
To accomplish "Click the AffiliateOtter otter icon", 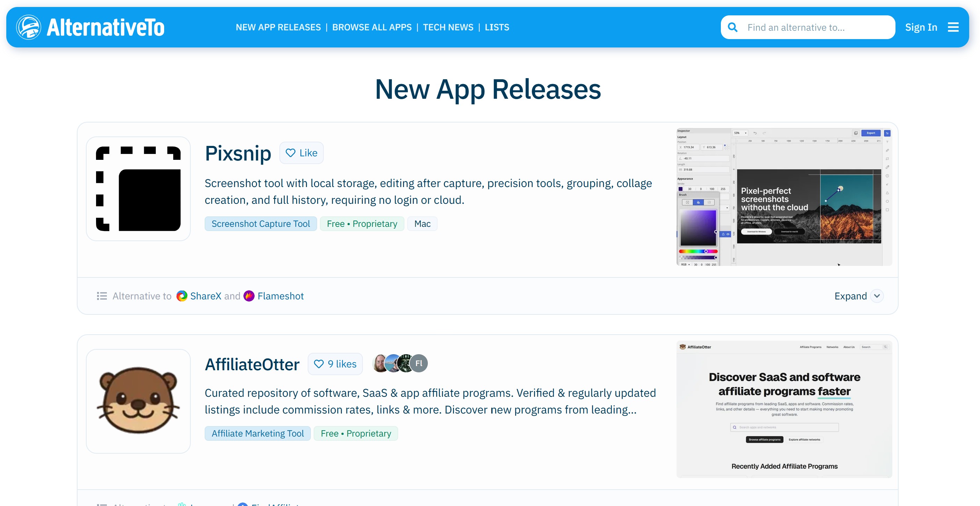I will pos(138,401).
